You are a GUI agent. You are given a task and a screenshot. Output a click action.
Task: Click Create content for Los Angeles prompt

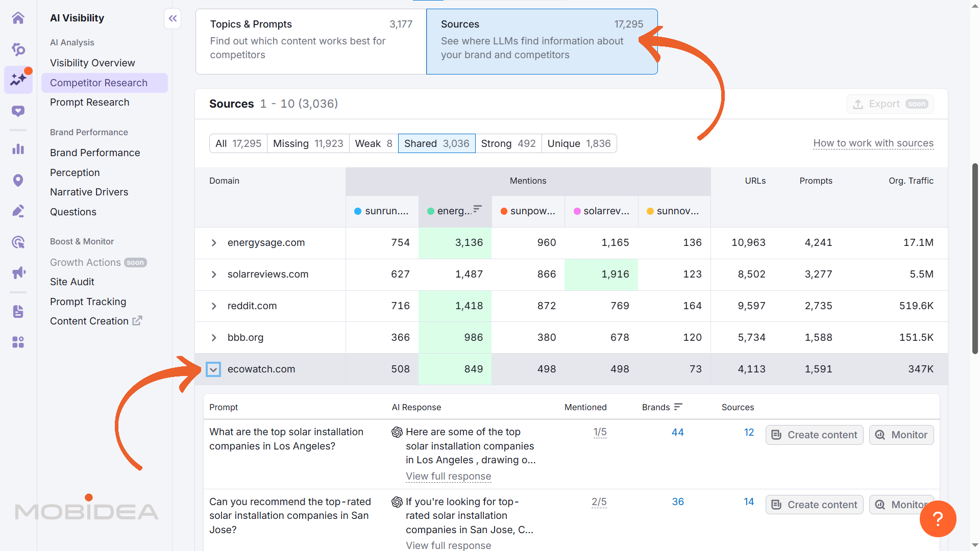pyautogui.click(x=814, y=435)
